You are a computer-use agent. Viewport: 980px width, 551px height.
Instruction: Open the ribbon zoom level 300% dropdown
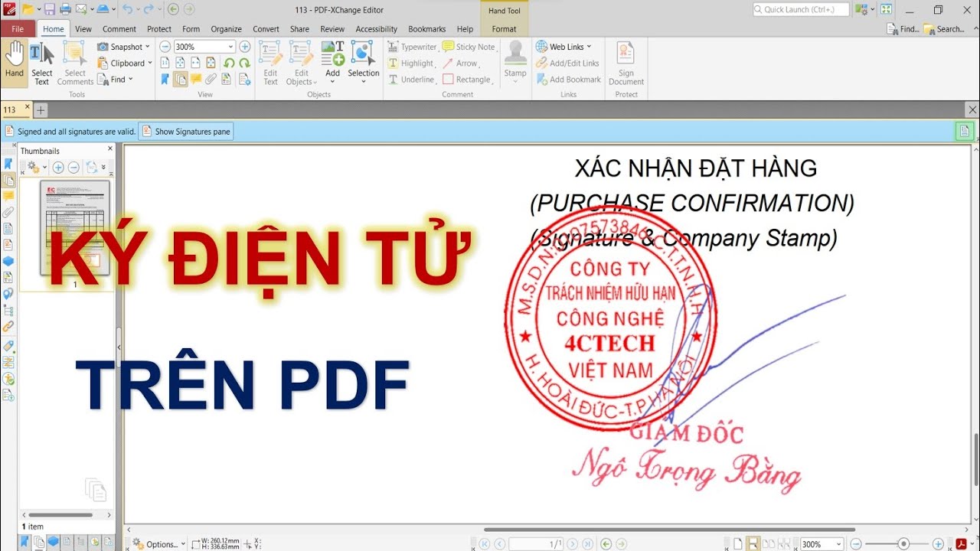coord(230,47)
